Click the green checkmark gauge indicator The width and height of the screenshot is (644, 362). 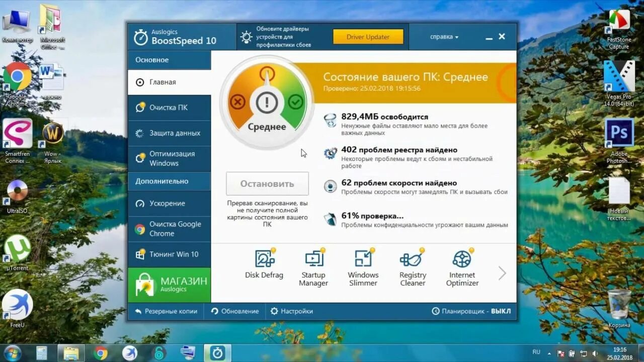coord(296,103)
